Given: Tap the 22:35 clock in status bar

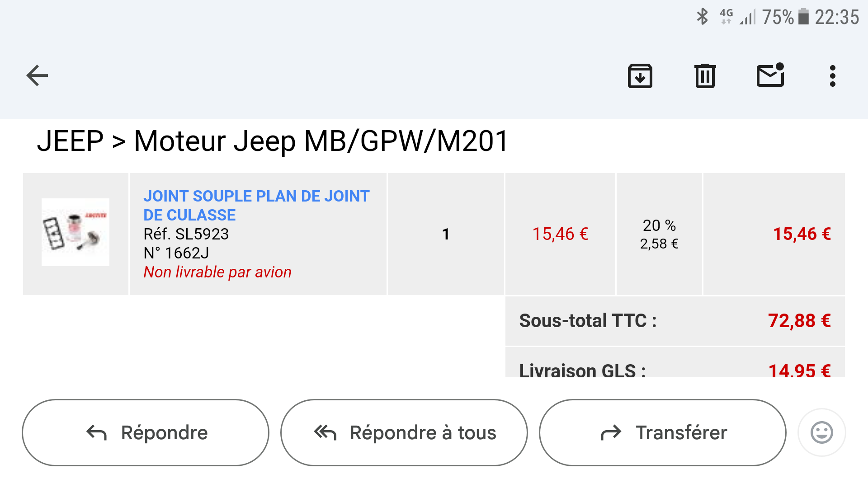Looking at the screenshot, I should (836, 17).
